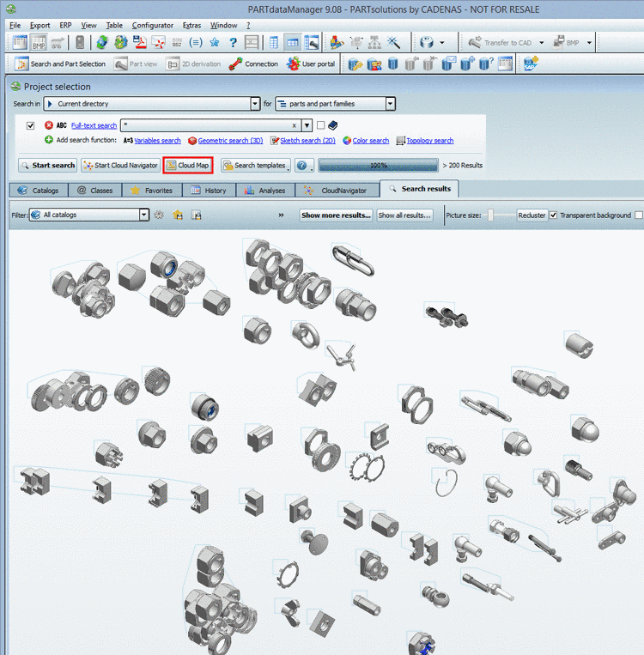Switch to the Catalogs tab
The width and height of the screenshot is (644, 655).
pos(39,191)
